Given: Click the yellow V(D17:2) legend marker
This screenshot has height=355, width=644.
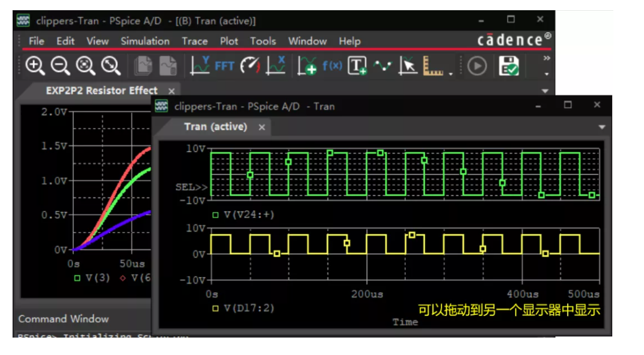Looking at the screenshot, I should click(x=215, y=308).
